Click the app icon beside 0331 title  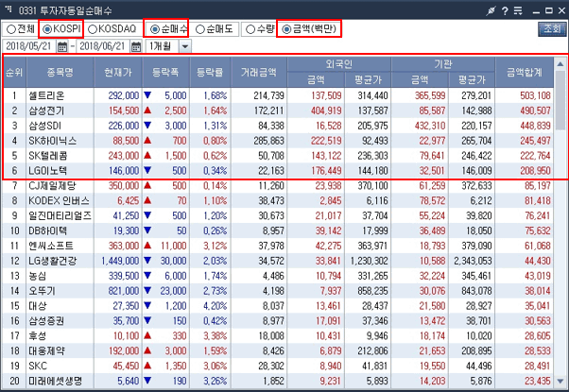[9, 9]
